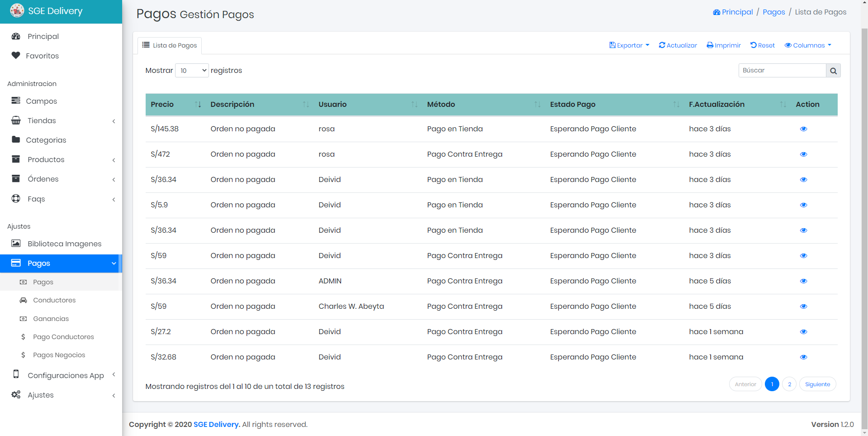Click the Actualizar refresh icon
The height and width of the screenshot is (436, 868).
point(662,45)
